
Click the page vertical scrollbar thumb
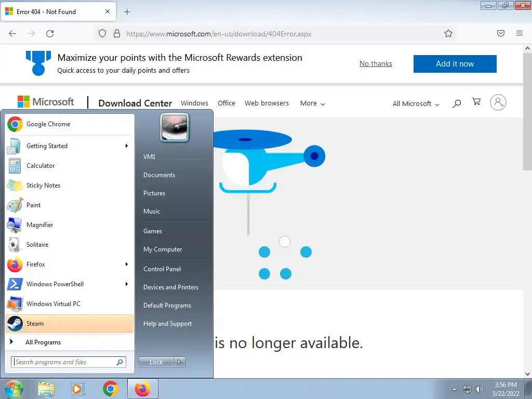(x=528, y=112)
